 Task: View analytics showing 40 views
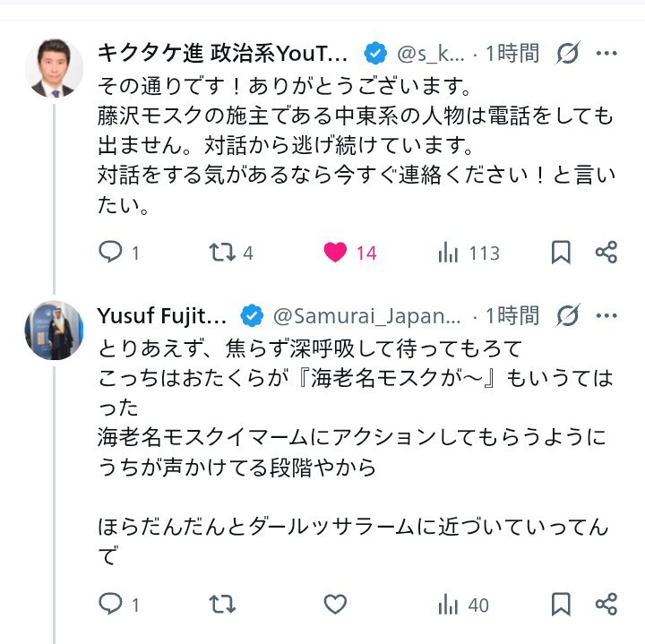(x=449, y=605)
